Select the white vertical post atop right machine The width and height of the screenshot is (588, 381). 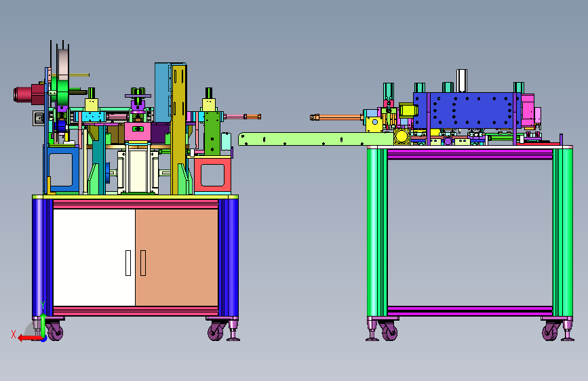pyautogui.click(x=462, y=81)
